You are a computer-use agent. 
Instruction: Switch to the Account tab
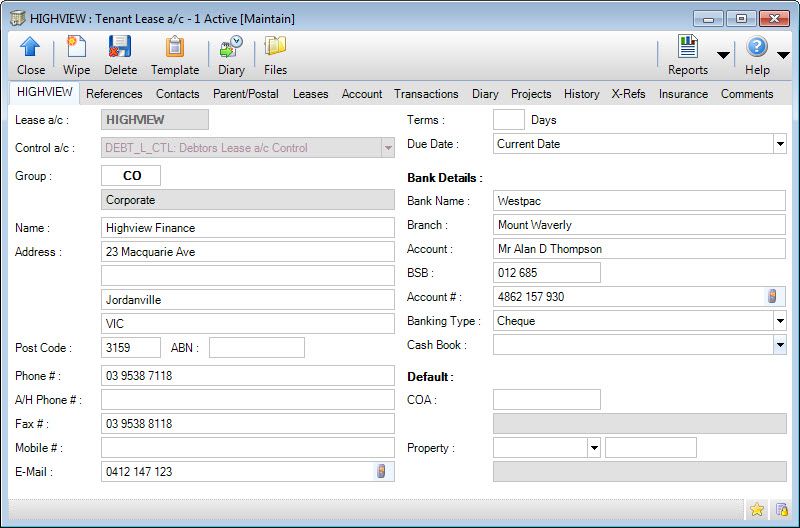tap(362, 94)
